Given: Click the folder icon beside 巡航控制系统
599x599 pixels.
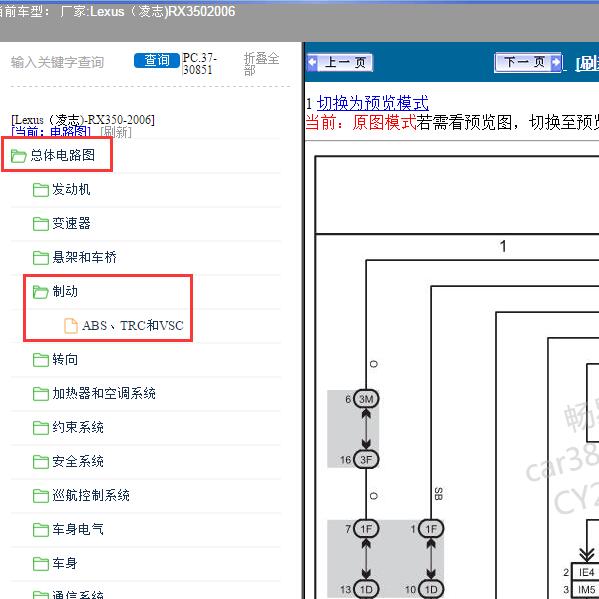Looking at the screenshot, I should tap(40, 495).
